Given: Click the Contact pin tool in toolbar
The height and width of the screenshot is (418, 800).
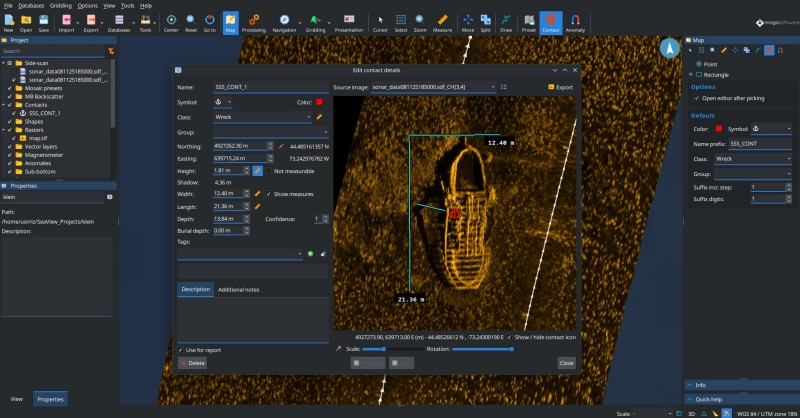Looking at the screenshot, I should pos(551,23).
